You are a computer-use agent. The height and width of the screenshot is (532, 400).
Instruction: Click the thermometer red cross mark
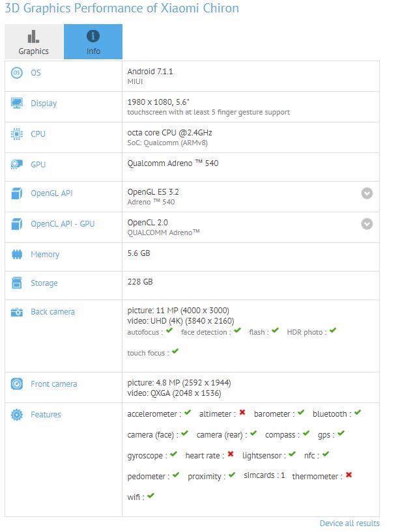tap(349, 475)
